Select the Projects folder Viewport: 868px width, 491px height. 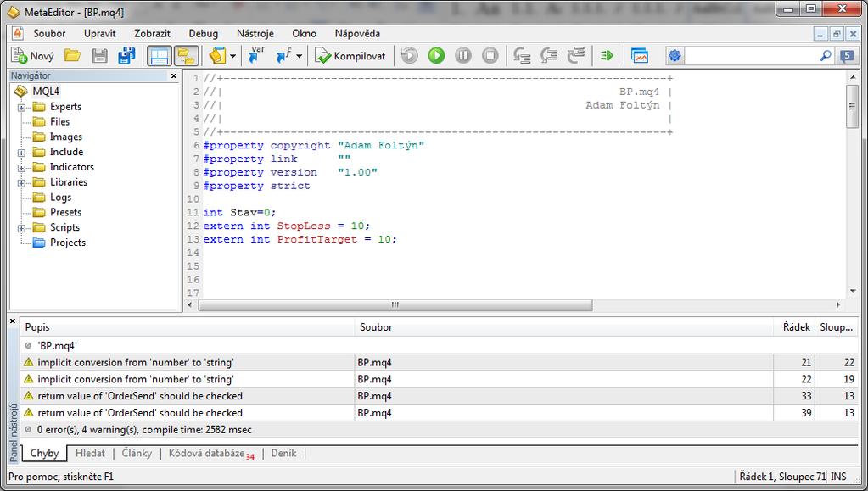coord(68,243)
